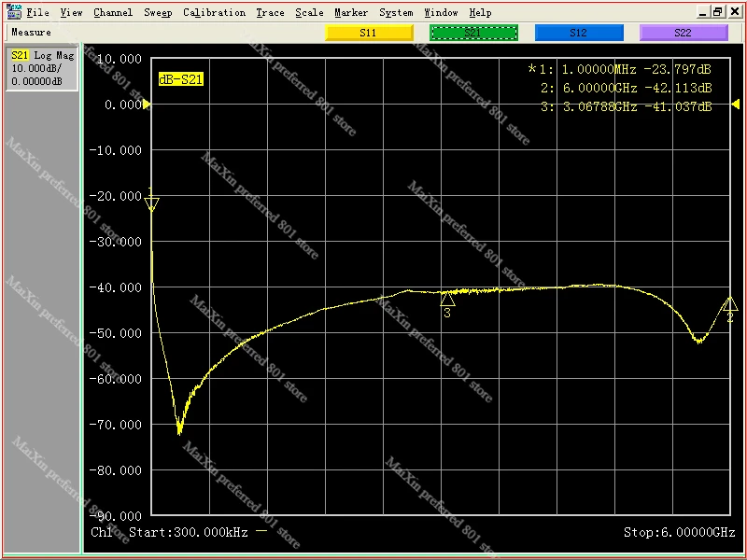This screenshot has width=747, height=560.
Task: Click the Stop:6.00000GHz frequency label
Action: pos(680,532)
